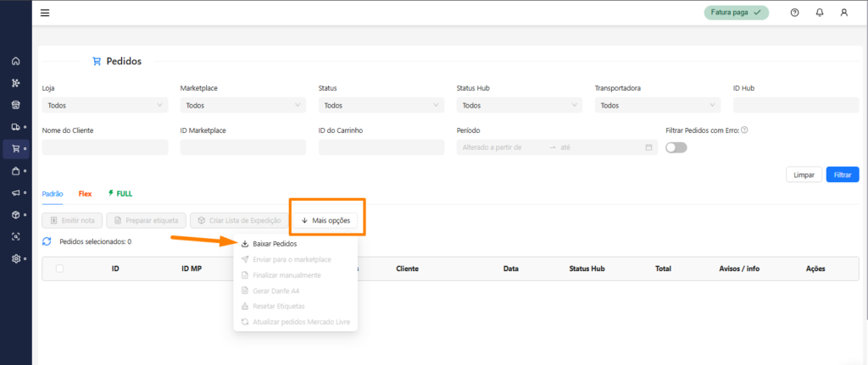Click the ID Marketplace input field
The height and width of the screenshot is (365, 868).
tap(243, 147)
